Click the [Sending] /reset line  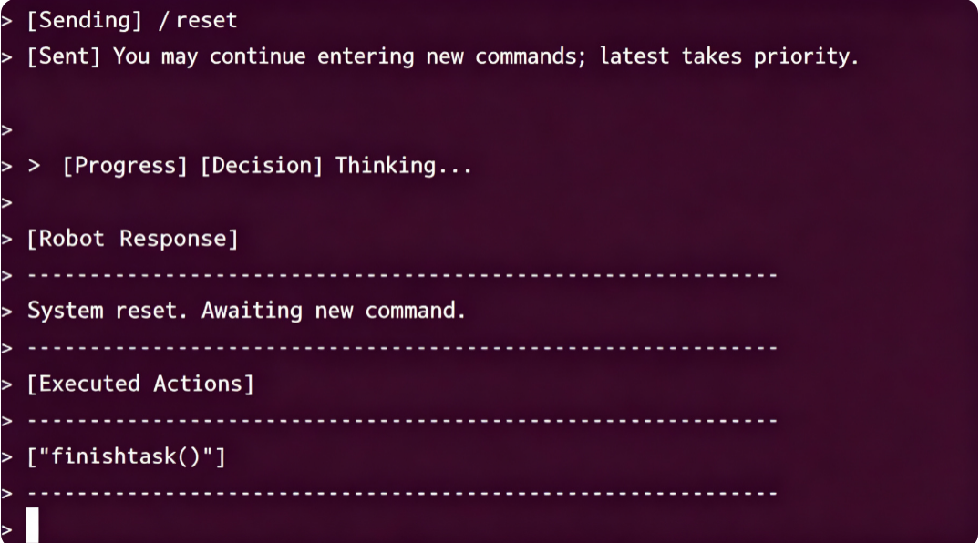(x=132, y=20)
